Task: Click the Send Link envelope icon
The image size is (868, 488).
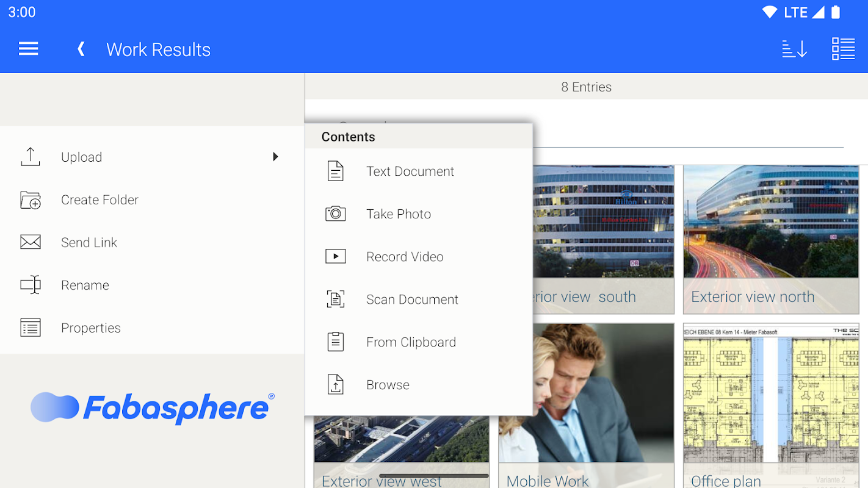Action: pos(31,242)
